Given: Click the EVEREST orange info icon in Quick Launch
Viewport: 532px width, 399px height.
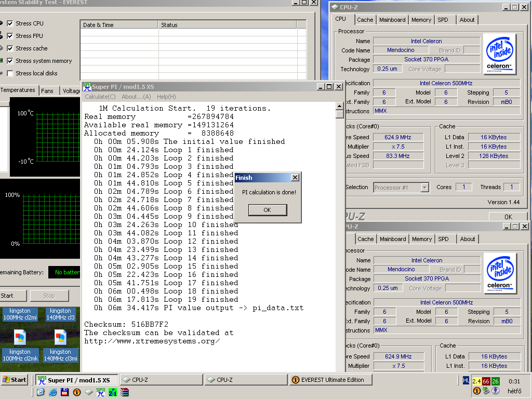Looking at the screenshot, I should click(x=77, y=392).
